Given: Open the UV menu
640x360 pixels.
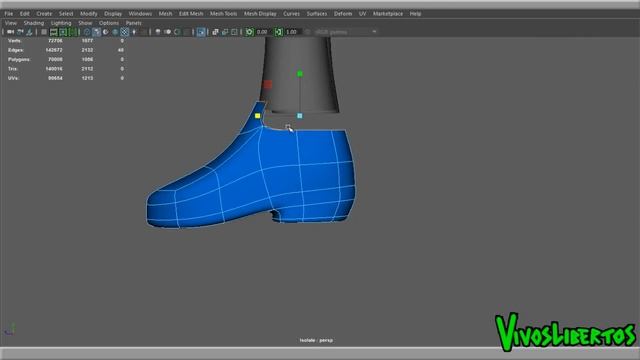Looking at the screenshot, I should (362, 13).
